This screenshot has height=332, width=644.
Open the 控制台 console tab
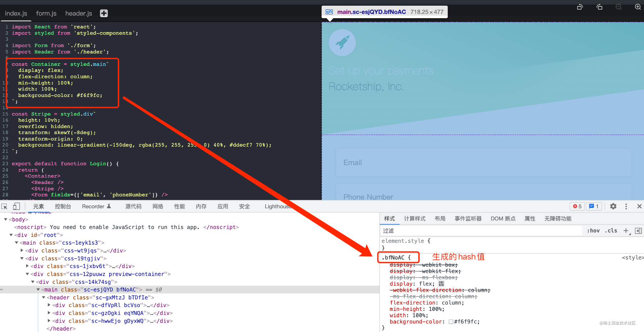63,206
